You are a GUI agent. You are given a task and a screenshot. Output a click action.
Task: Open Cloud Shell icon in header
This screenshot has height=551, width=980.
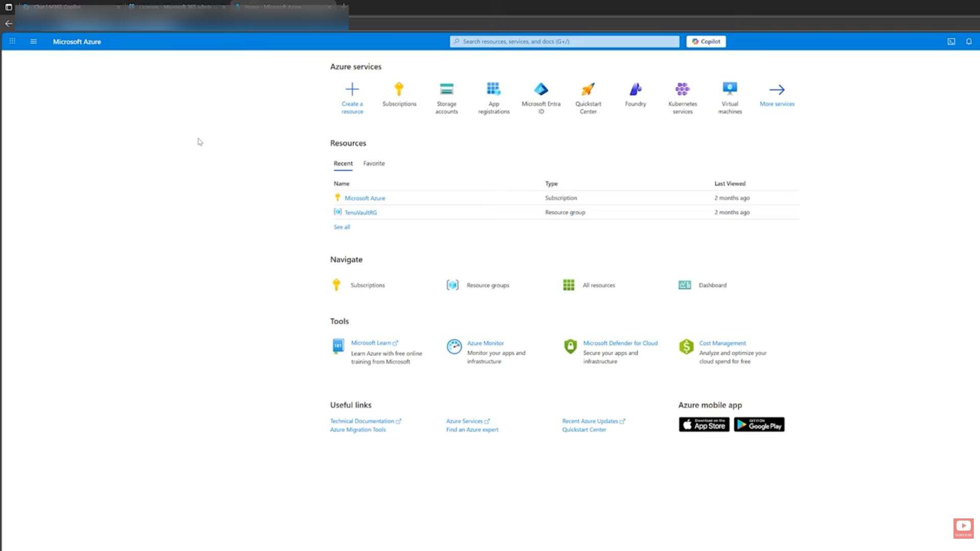click(x=951, y=42)
